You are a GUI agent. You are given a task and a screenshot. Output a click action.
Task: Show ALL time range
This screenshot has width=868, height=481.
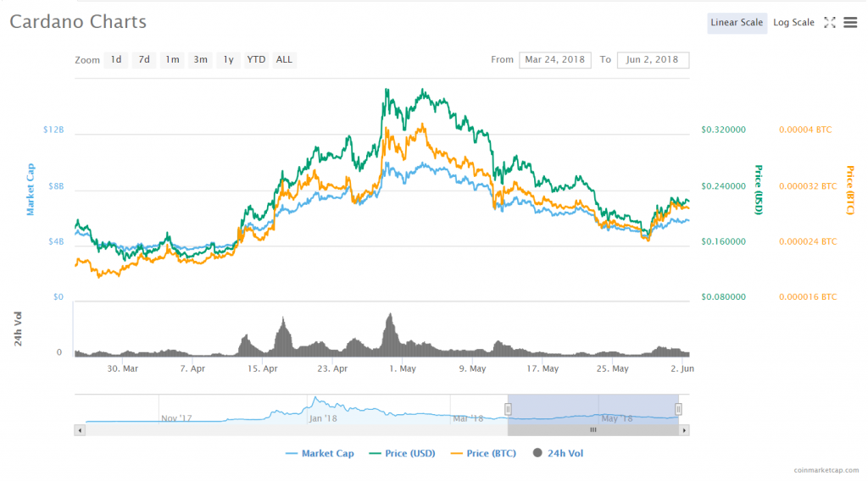[x=284, y=60]
